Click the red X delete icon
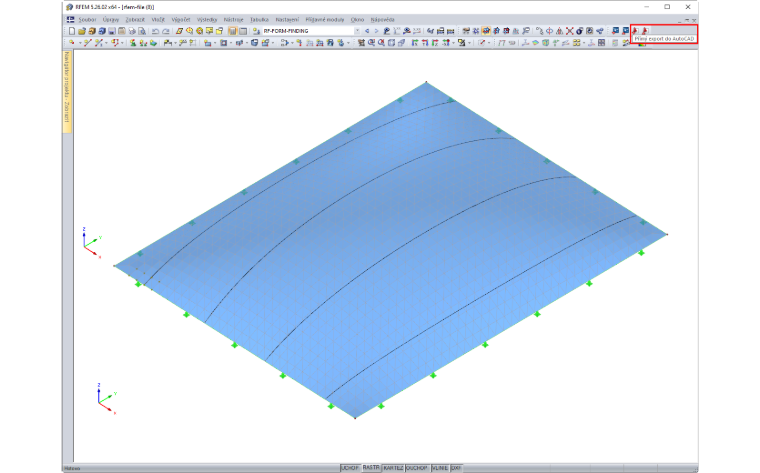The width and height of the screenshot is (760, 473). [570, 31]
